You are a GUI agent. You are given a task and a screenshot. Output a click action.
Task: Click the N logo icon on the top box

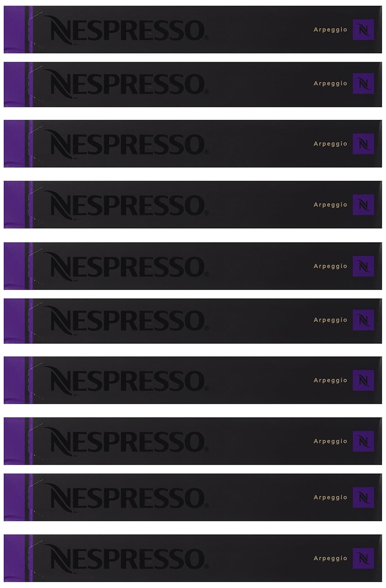click(363, 30)
